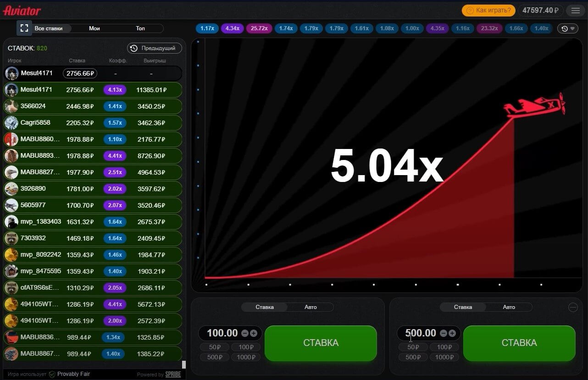Select Ставка mode in second bet panel

[x=463, y=307]
